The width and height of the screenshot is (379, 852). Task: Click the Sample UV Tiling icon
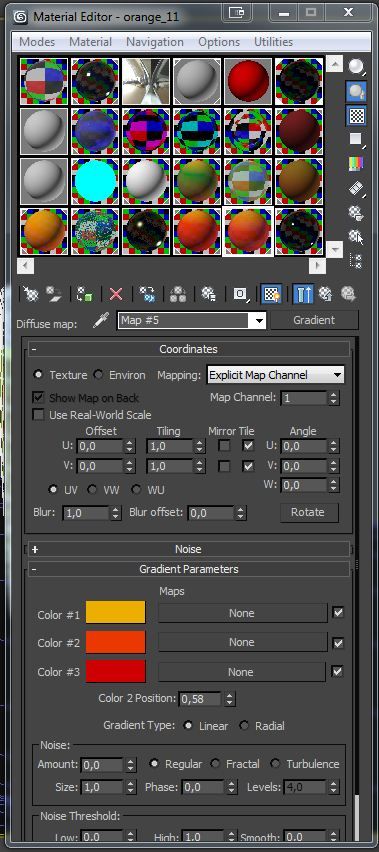[356, 139]
